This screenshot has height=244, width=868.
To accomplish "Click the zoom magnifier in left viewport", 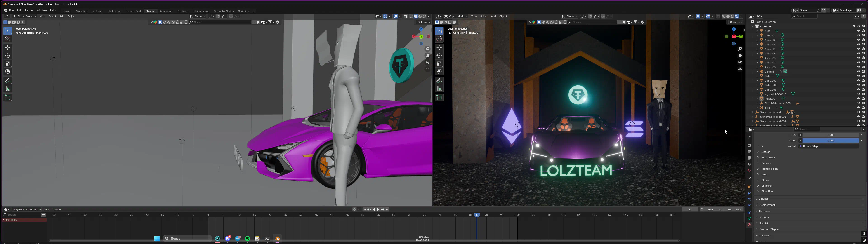I will 428,49.
